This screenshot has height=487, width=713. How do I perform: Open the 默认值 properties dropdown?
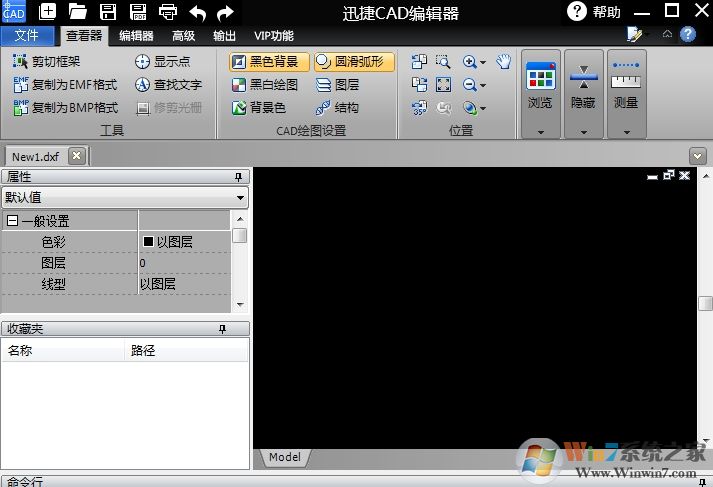click(124, 198)
